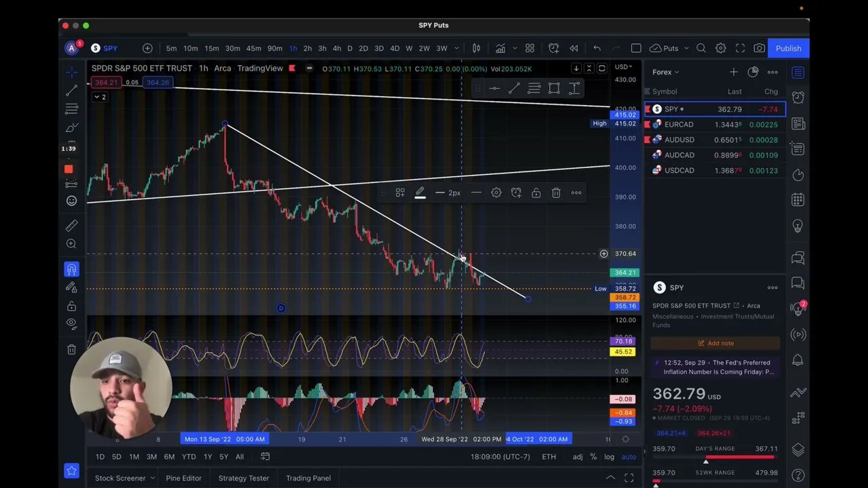
Task: Create an alert from top toolbar
Action: [x=553, y=48]
